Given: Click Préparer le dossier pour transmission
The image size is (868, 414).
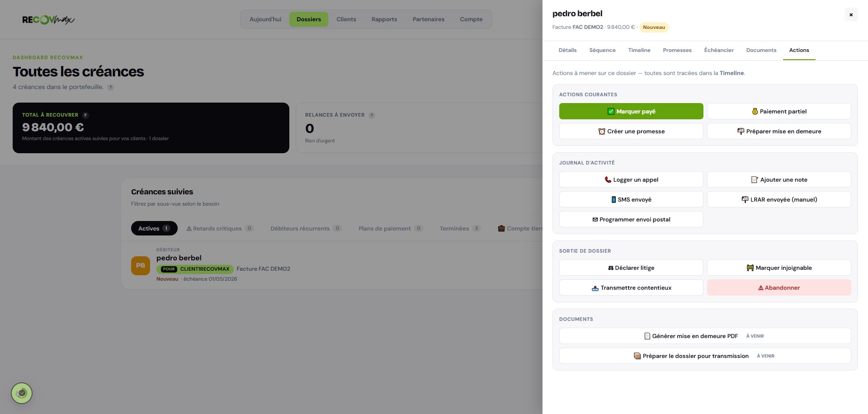Looking at the screenshot, I should 705,356.
